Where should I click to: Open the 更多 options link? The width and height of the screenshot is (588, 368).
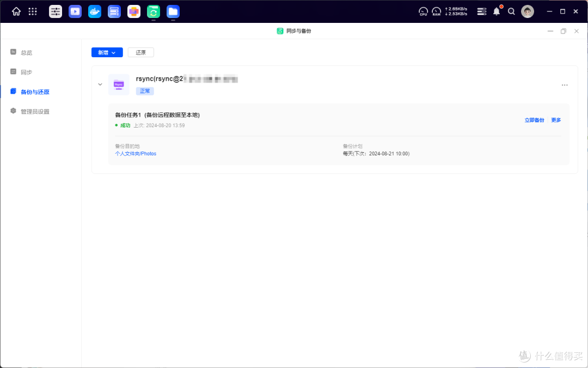[556, 120]
